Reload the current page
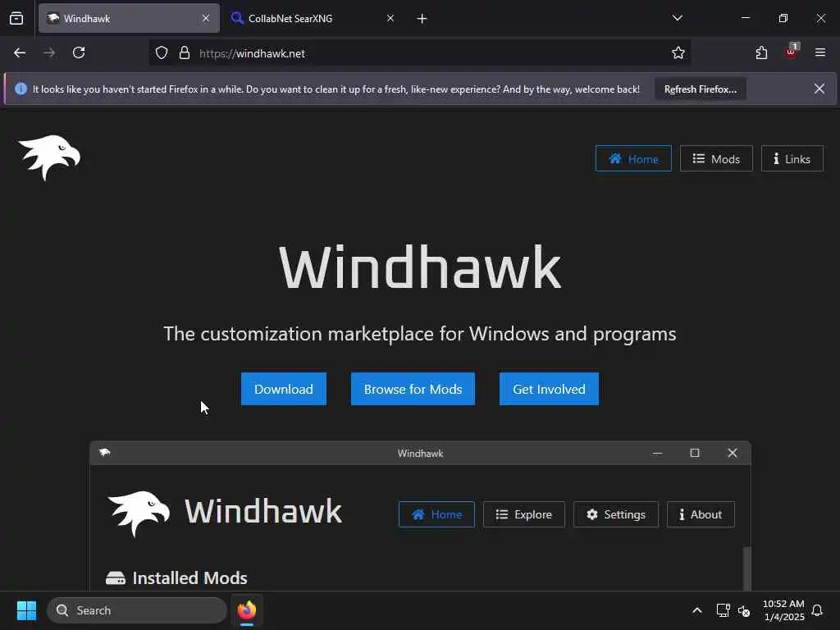This screenshot has height=630, width=840. point(79,52)
